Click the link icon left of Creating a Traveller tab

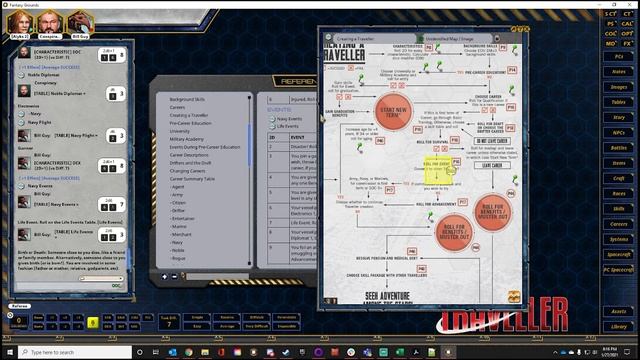pos(329,37)
